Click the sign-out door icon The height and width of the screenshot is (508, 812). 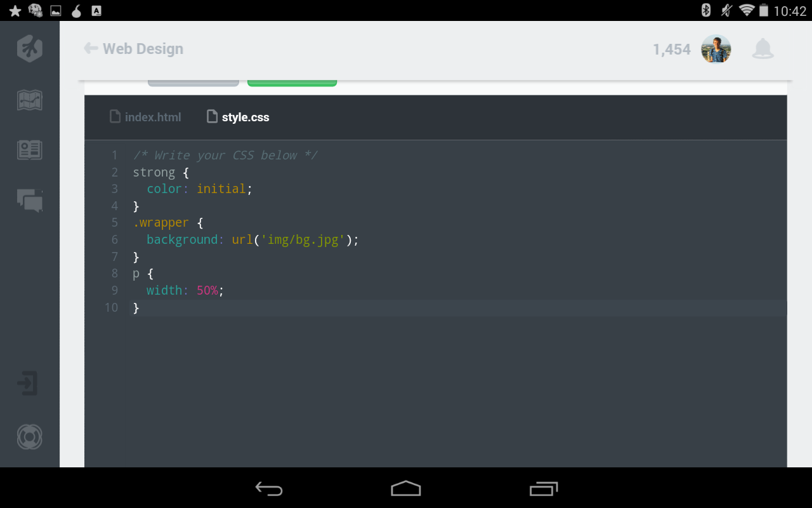point(28,384)
